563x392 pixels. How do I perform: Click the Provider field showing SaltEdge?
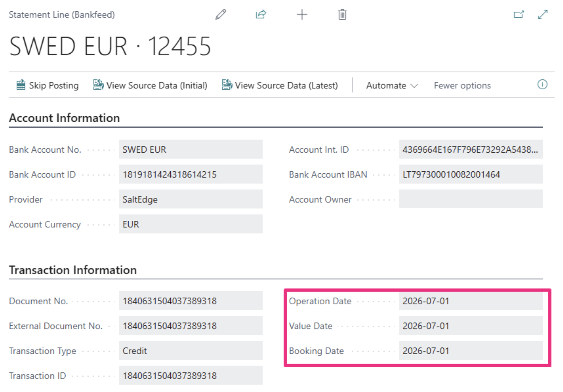[x=191, y=199]
